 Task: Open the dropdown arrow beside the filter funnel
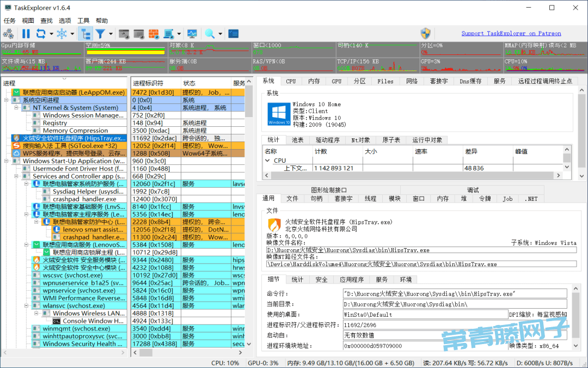111,34
